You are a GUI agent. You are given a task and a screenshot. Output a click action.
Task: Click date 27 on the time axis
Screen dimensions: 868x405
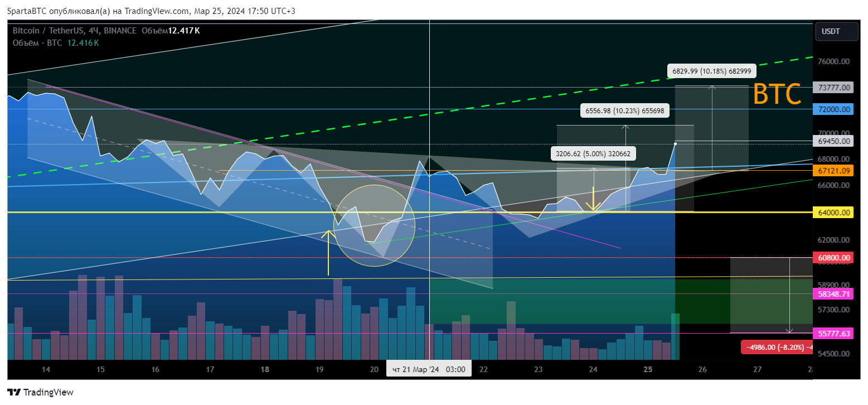(x=757, y=369)
